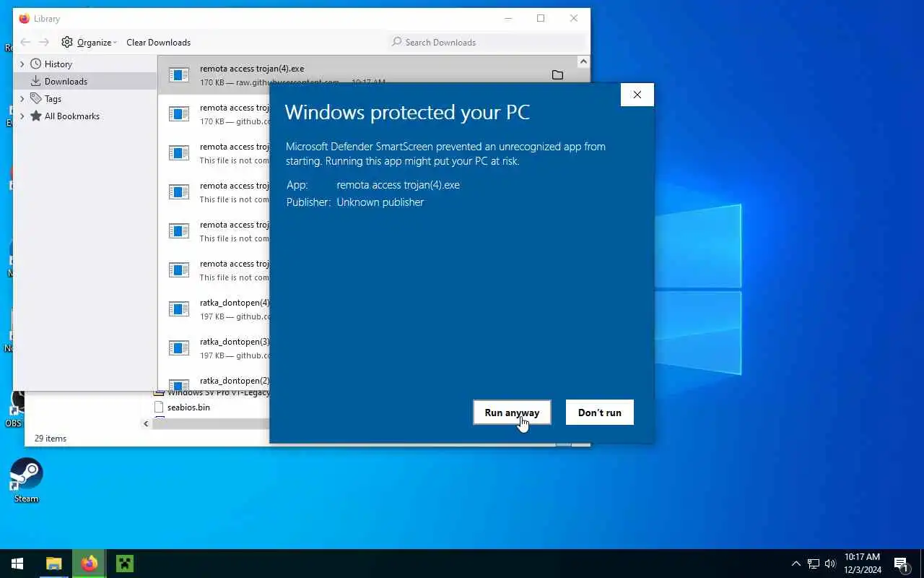Click the Unknown publisher text

[x=380, y=202]
